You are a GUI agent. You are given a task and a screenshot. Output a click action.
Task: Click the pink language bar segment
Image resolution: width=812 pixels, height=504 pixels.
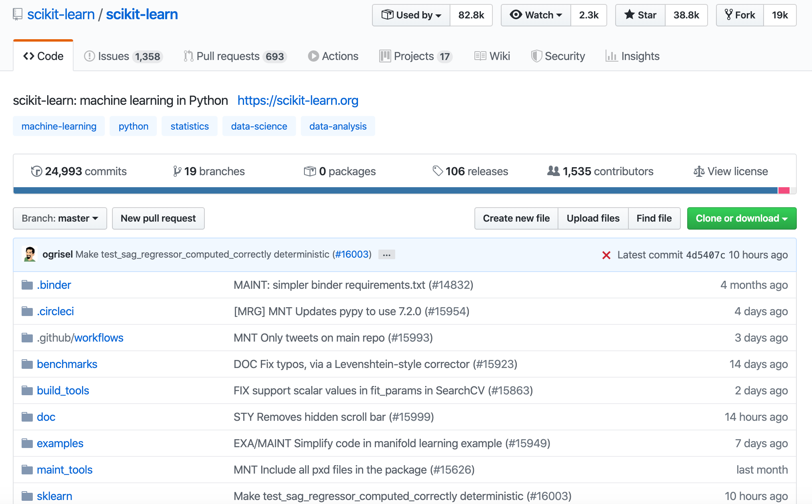click(x=784, y=190)
